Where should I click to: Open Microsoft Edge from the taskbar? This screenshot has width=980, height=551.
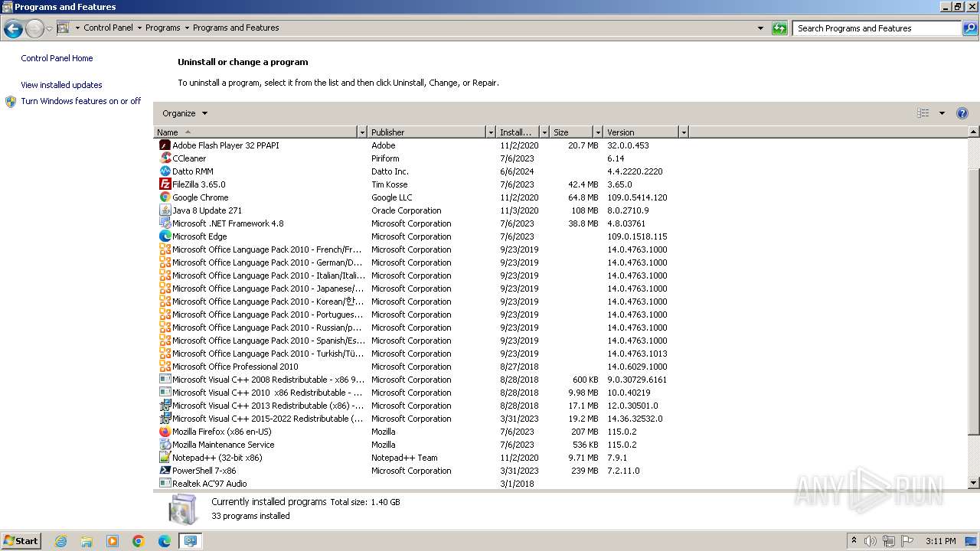(x=165, y=541)
